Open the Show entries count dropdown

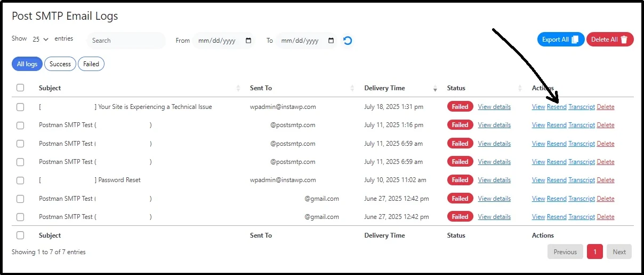tap(40, 39)
